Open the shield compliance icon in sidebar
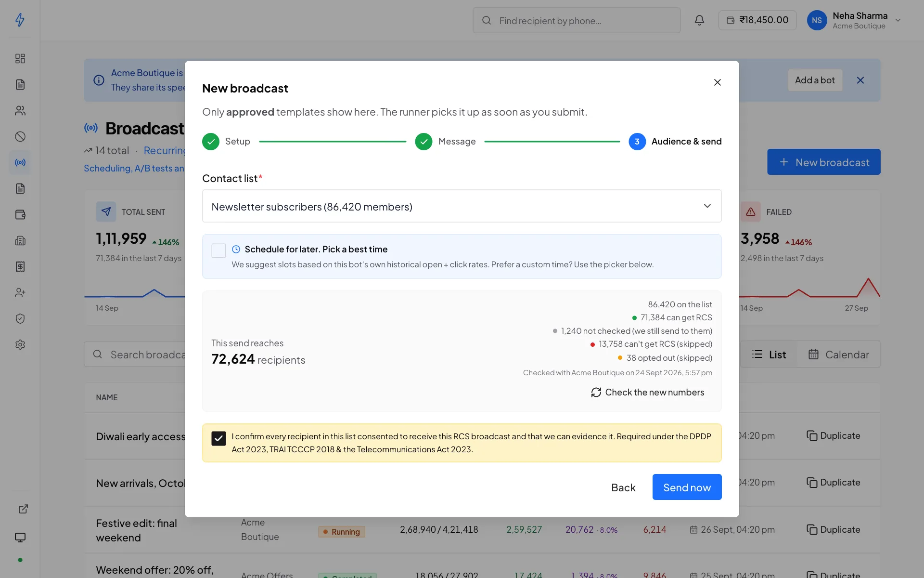The width and height of the screenshot is (924, 578). (x=20, y=318)
